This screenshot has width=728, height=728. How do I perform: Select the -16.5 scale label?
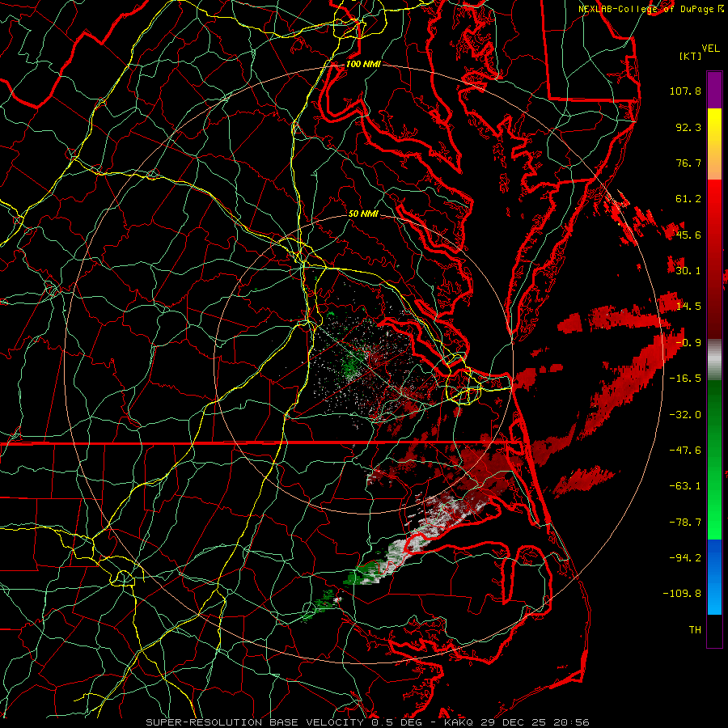pos(685,379)
